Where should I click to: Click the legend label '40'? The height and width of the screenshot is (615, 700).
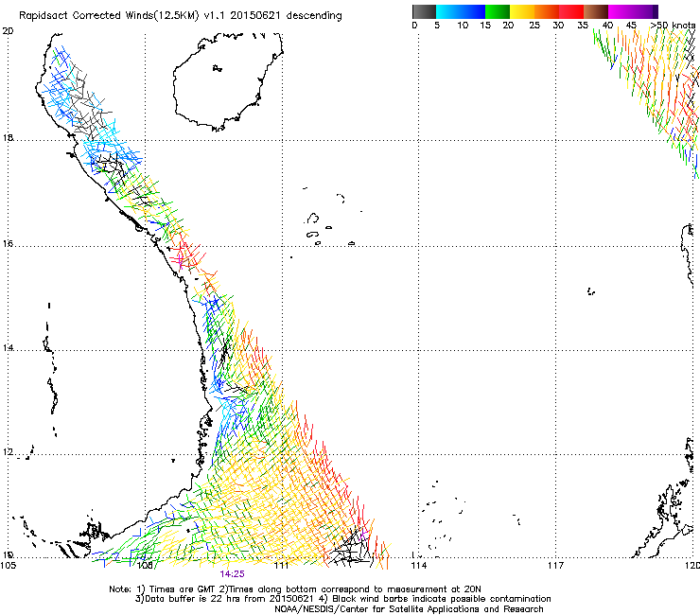(607, 26)
